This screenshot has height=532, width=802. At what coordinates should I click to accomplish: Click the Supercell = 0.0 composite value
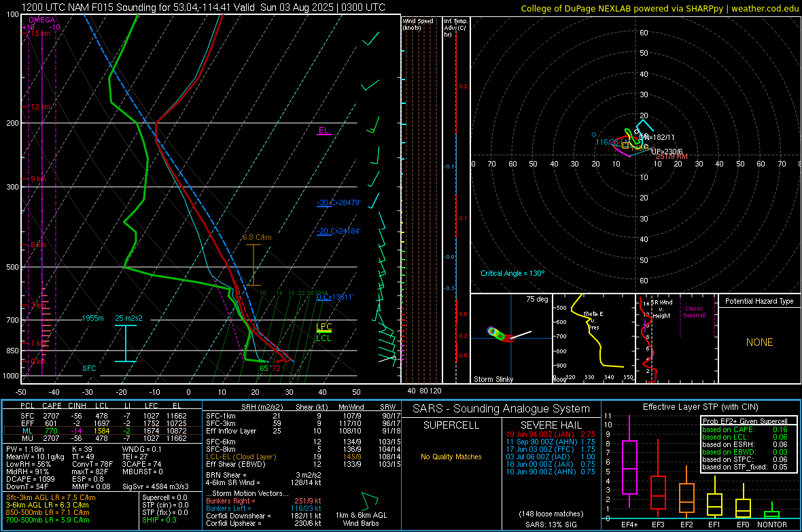coord(164,497)
